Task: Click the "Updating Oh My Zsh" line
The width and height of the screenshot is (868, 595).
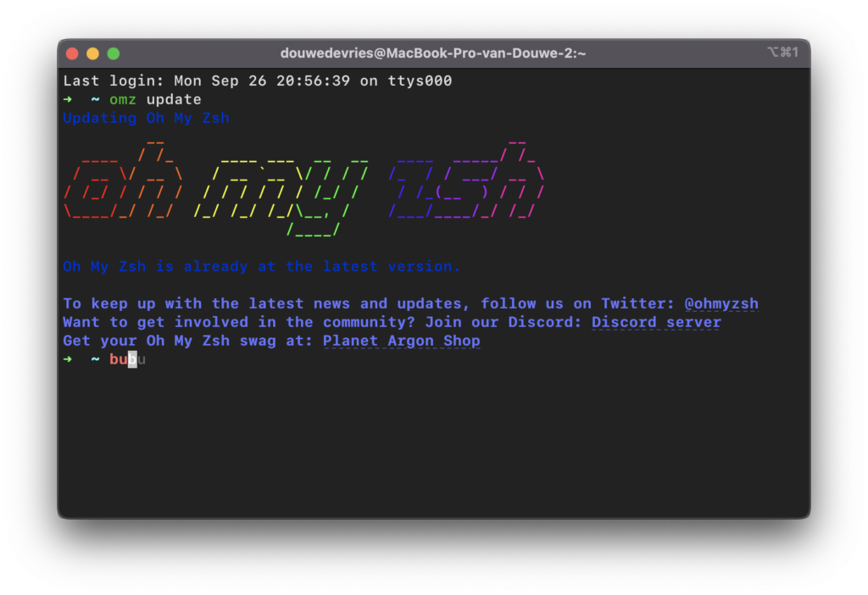Action: (x=146, y=118)
